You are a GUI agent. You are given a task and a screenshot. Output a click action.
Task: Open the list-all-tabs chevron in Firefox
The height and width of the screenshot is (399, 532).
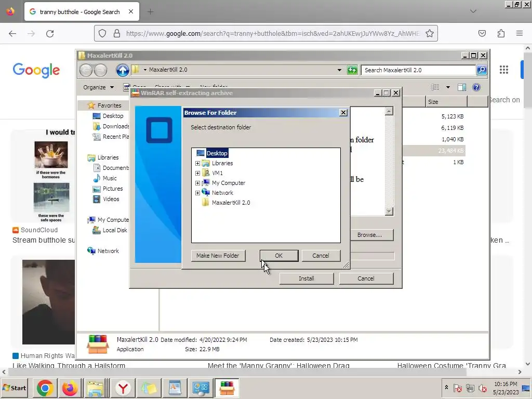pos(473,11)
